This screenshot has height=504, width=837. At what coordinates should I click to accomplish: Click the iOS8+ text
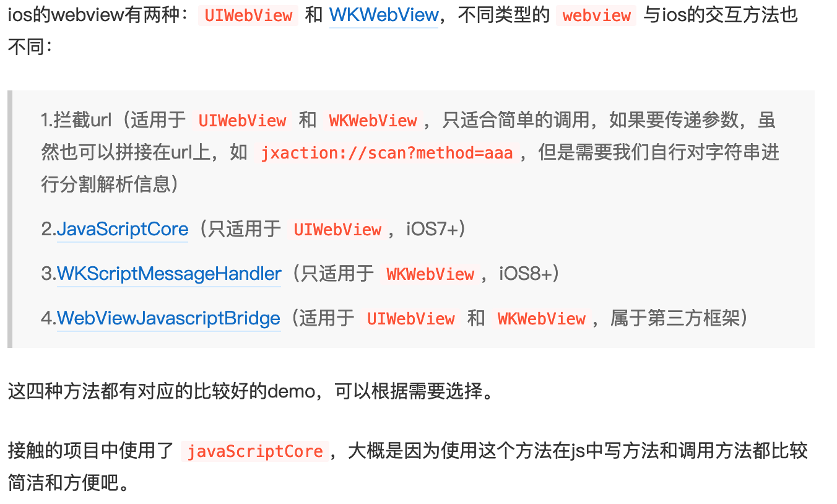point(525,274)
